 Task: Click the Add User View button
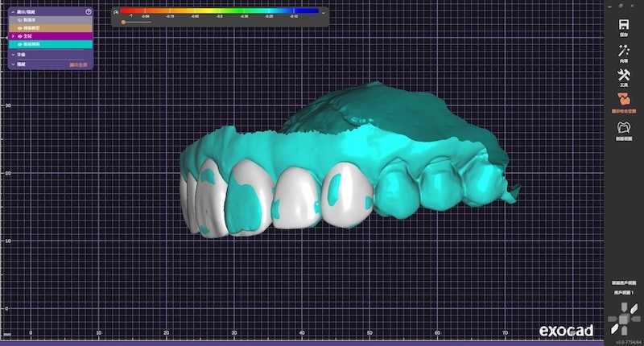click(624, 283)
